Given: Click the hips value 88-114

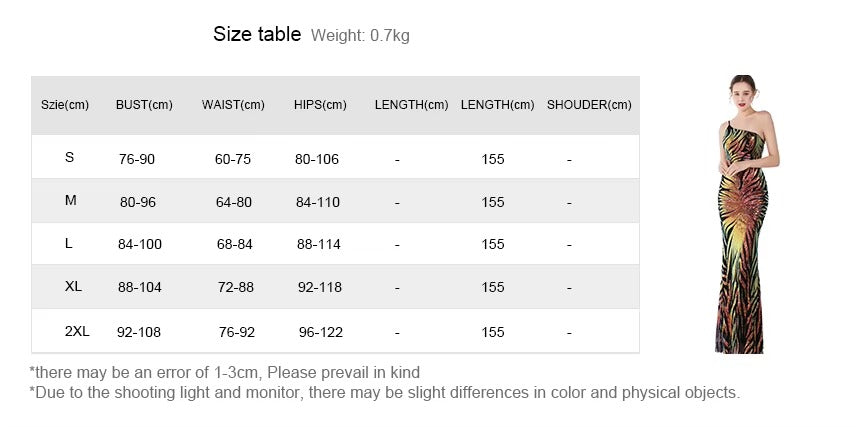Looking at the screenshot, I should (x=319, y=245).
